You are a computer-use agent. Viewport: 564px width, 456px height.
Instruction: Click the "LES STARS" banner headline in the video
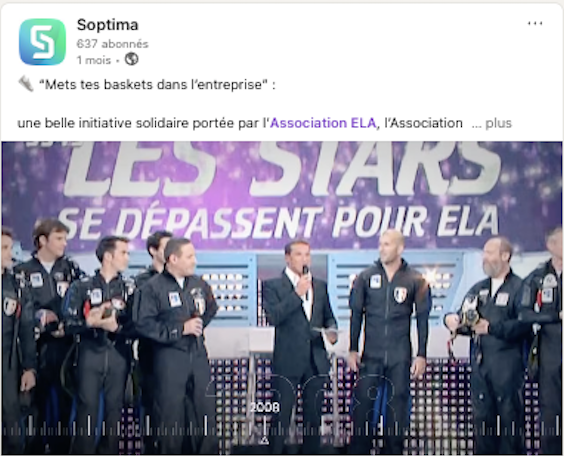[x=283, y=169]
